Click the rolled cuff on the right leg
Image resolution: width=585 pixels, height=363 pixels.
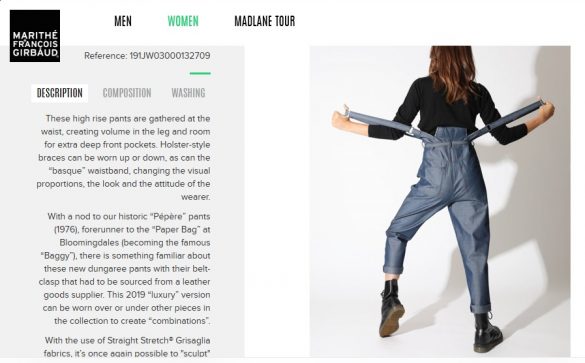(481, 308)
